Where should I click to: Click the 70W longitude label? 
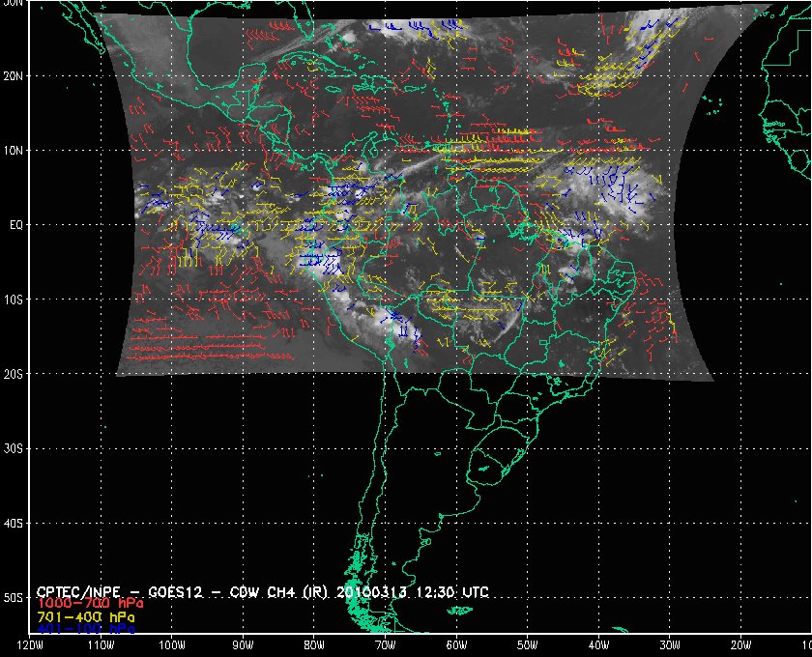click(x=386, y=644)
